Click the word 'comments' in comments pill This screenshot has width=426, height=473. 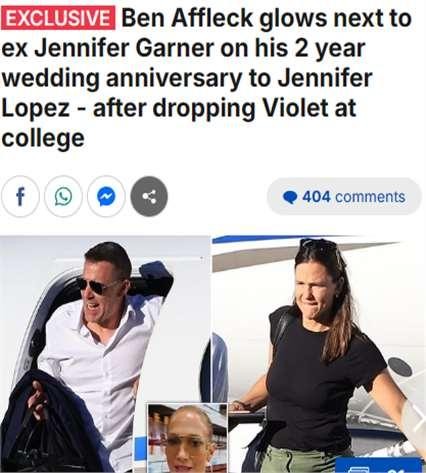[x=370, y=197]
